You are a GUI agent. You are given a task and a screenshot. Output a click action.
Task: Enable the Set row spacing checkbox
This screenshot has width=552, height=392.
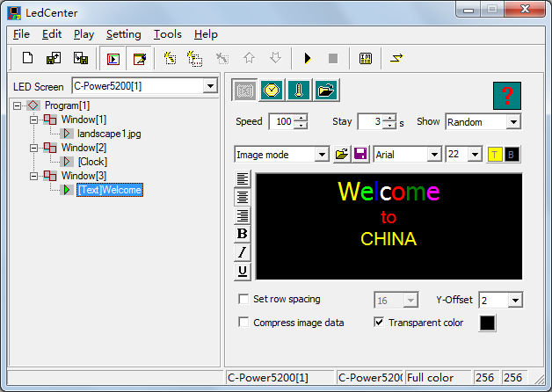(243, 299)
